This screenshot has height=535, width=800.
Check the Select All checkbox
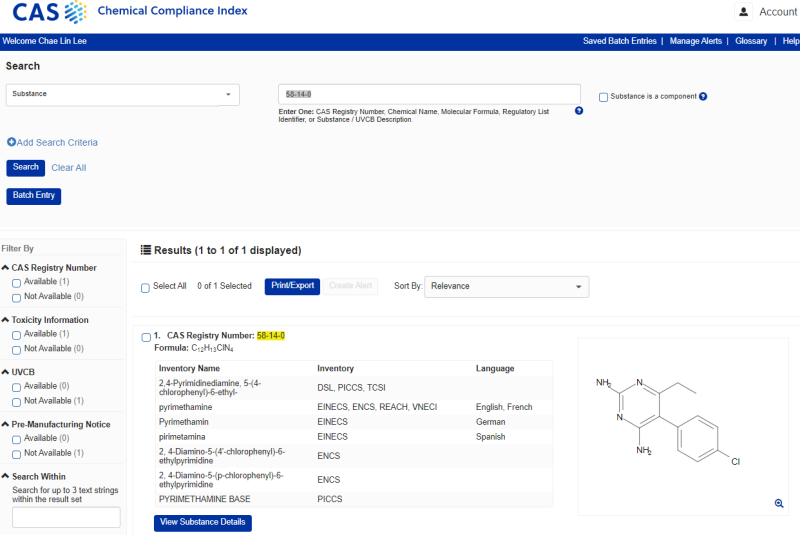(x=145, y=287)
